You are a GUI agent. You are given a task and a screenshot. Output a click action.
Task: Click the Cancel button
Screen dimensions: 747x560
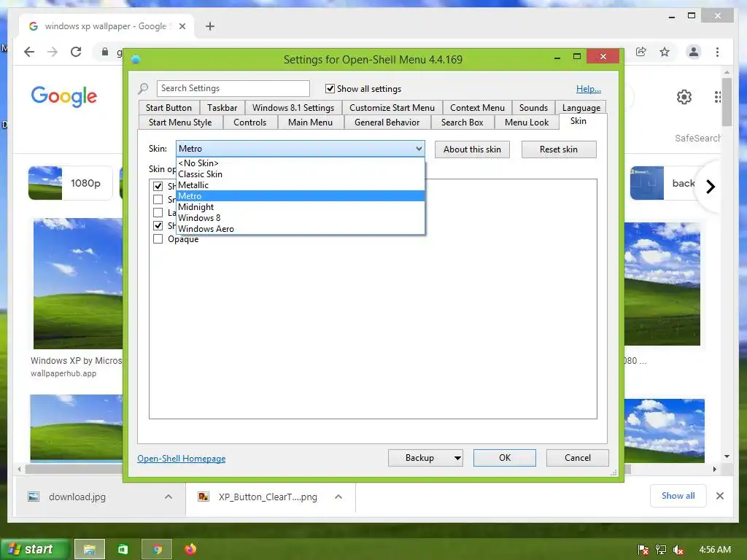[x=578, y=458]
